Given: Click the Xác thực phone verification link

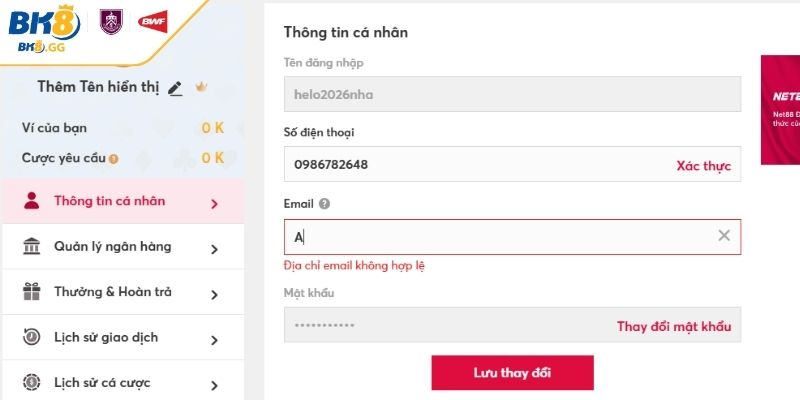Looking at the screenshot, I should pyautogui.click(x=703, y=165).
